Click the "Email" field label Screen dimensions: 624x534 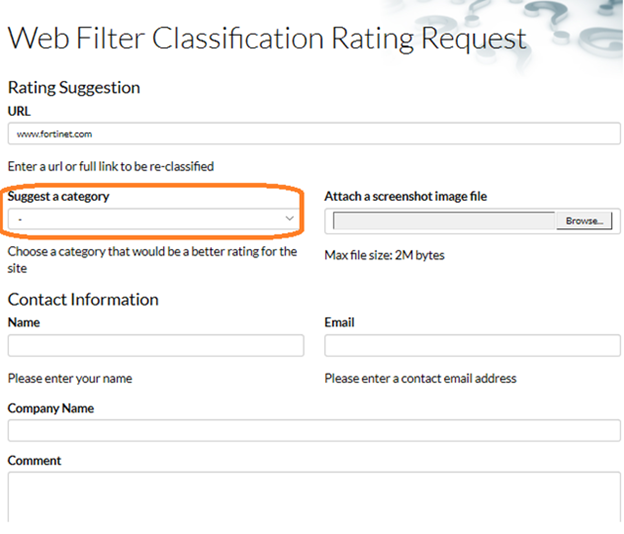point(340,323)
